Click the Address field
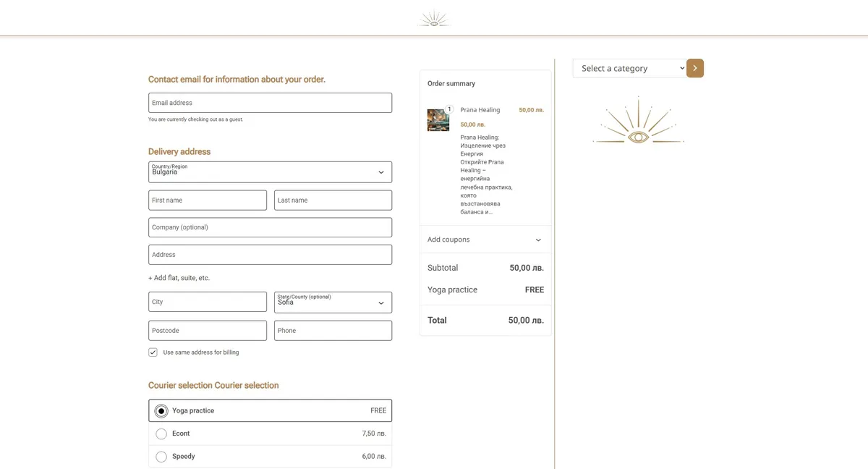Image resolution: width=868 pixels, height=469 pixels. (x=270, y=254)
